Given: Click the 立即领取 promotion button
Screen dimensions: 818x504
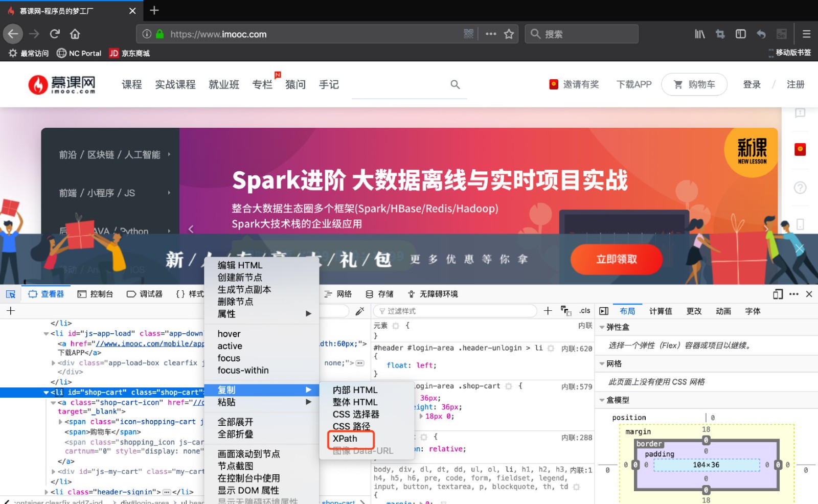Looking at the screenshot, I should tap(617, 260).
